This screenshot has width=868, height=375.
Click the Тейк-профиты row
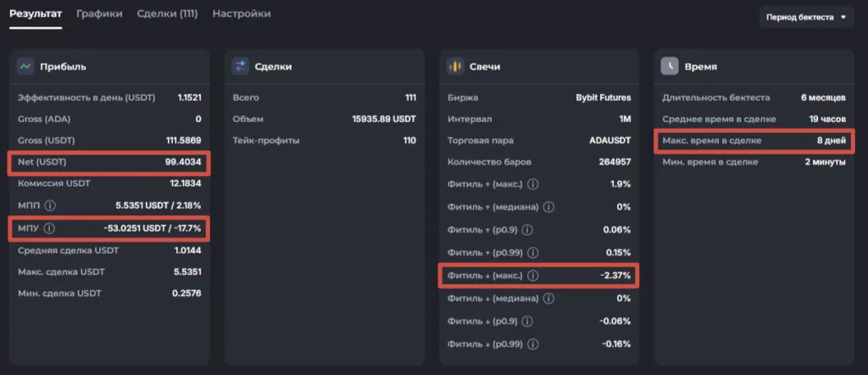324,141
